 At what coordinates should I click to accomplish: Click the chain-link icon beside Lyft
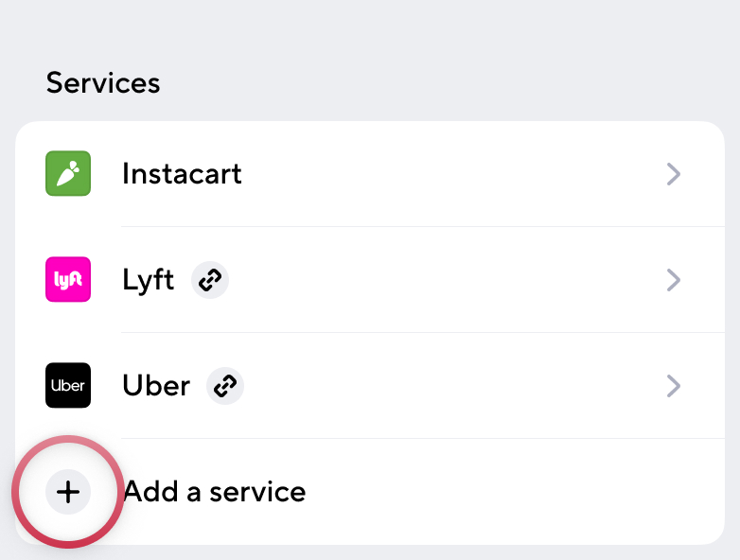point(210,280)
